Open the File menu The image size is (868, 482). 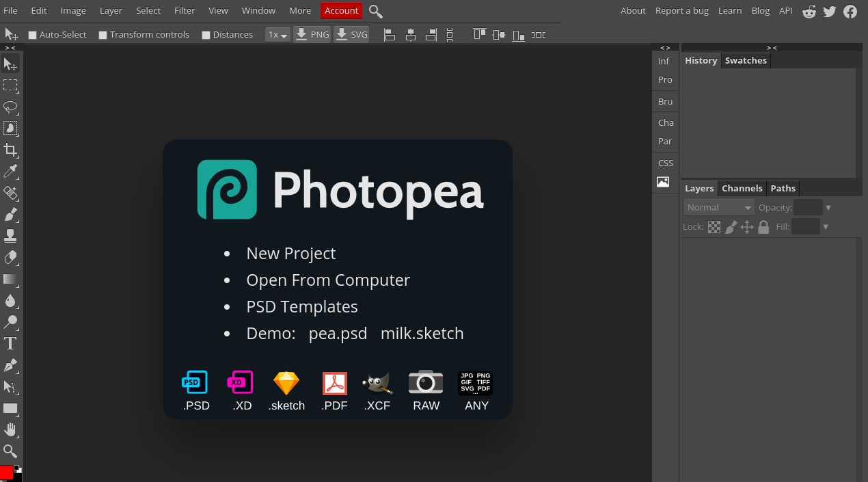(11, 10)
